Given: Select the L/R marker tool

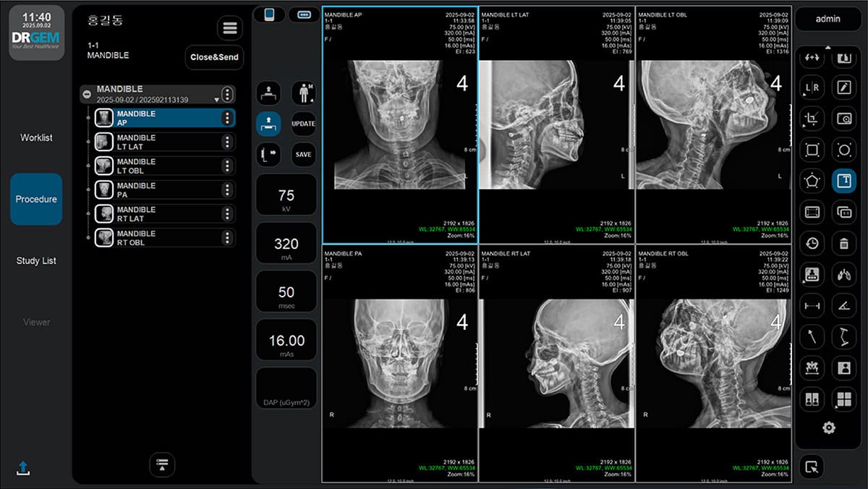Looking at the screenshot, I should pyautogui.click(x=812, y=88).
